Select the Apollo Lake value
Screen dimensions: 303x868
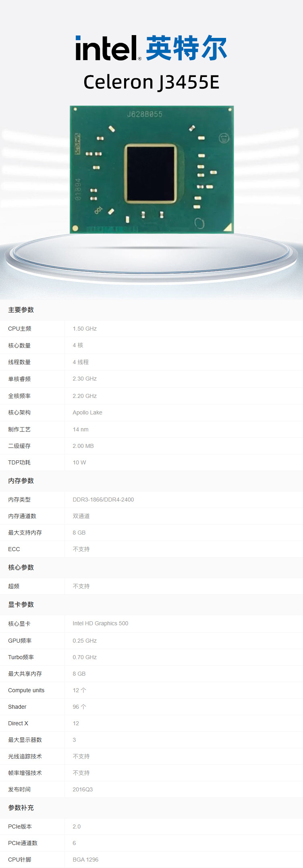tap(87, 412)
